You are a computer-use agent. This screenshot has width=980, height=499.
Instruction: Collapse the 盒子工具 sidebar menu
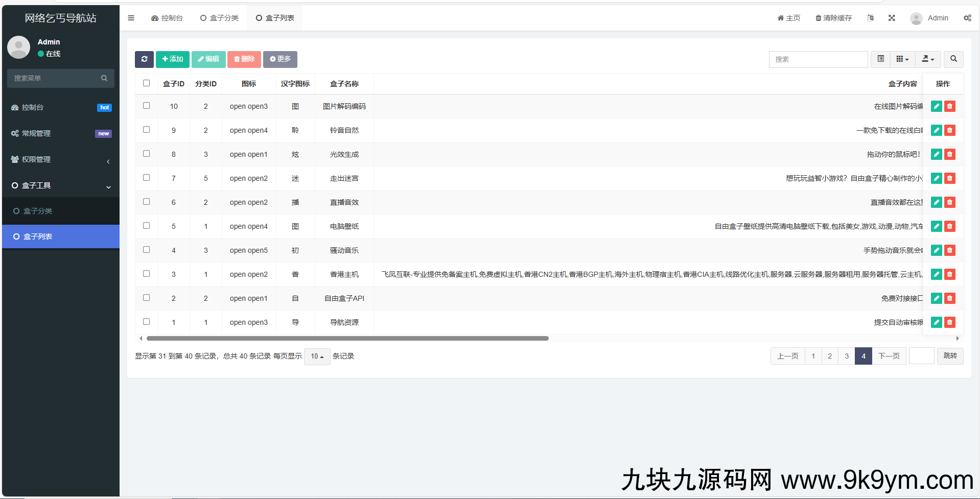61,185
